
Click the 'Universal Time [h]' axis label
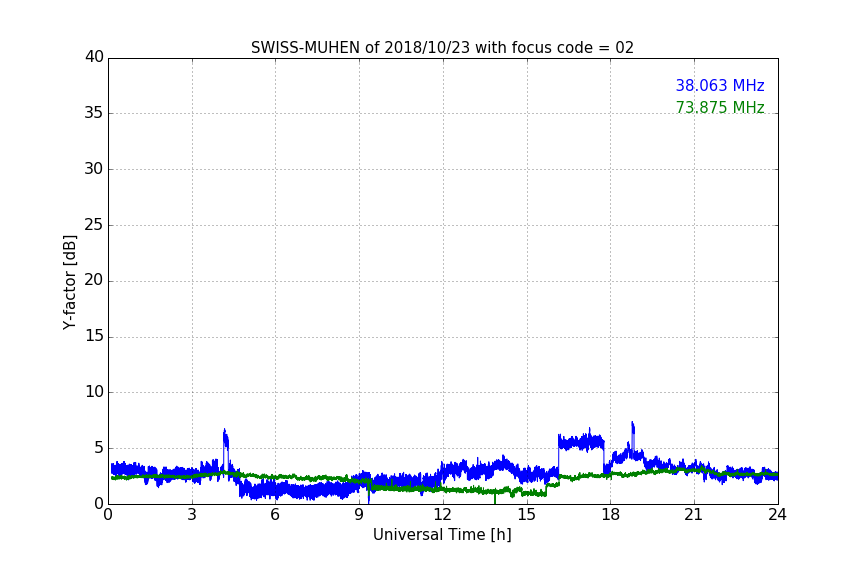[x=442, y=535]
